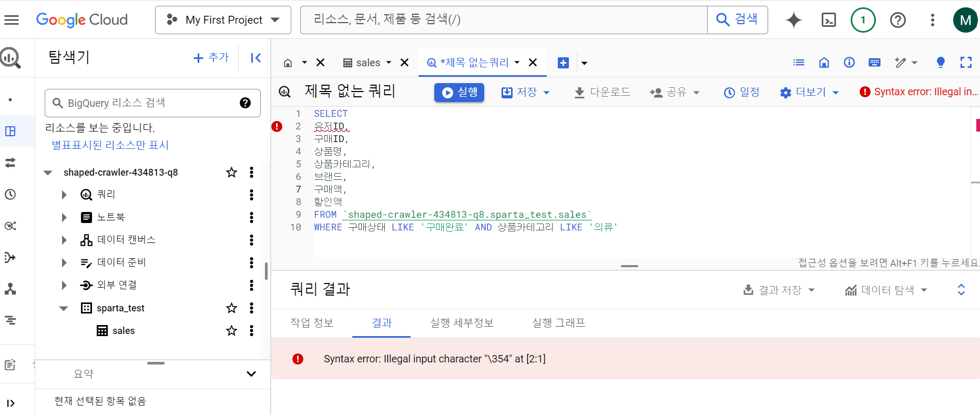Image resolution: width=980 pixels, height=415 pixels.
Task: Collapse the explorer panel arrow
Action: click(x=256, y=58)
